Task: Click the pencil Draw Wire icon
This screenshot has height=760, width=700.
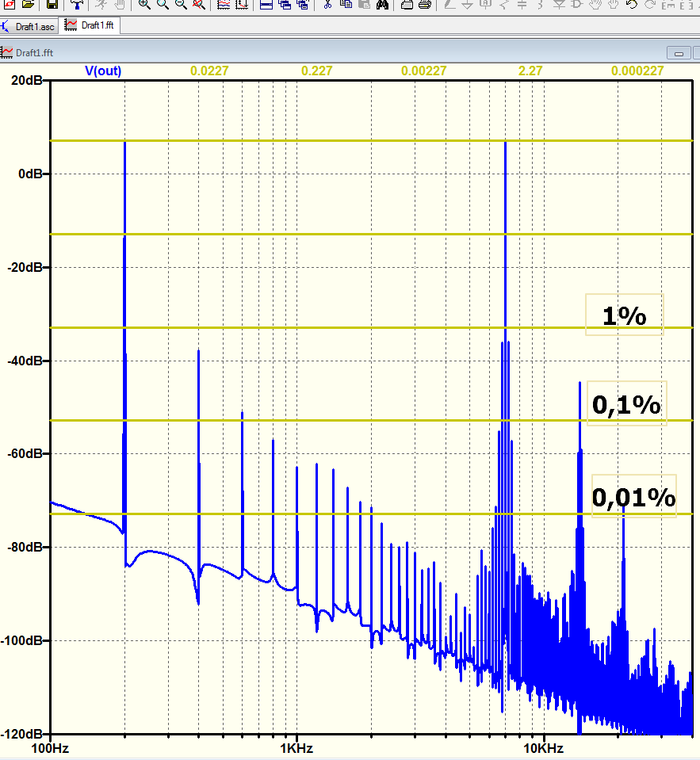Action: [x=449, y=5]
